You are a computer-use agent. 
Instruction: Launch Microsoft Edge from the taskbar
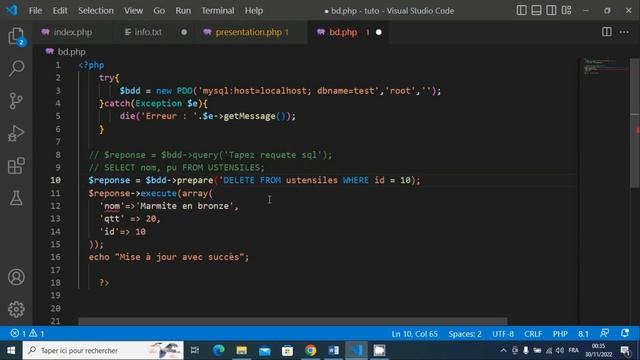coord(218,350)
